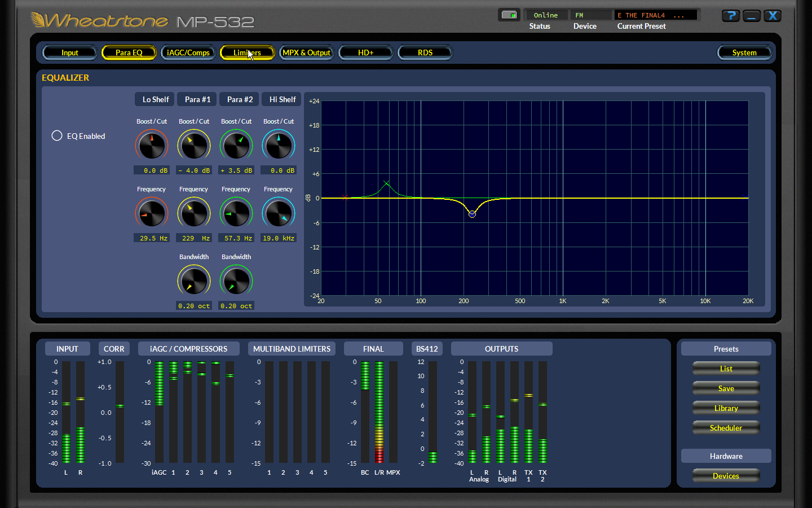Screen dimensions: 812x508
Task: Click Para #1 0.20 oct bandwidth field
Action: click(194, 306)
